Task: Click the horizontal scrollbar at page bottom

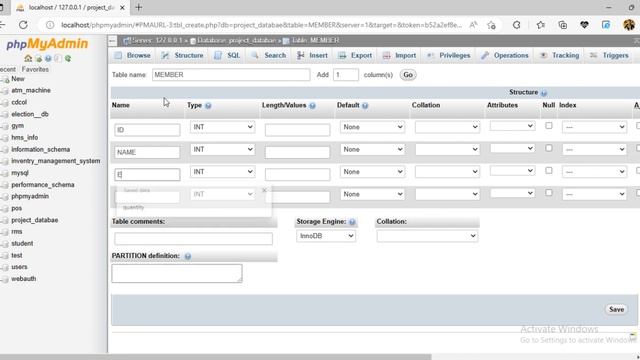Action: (216, 357)
